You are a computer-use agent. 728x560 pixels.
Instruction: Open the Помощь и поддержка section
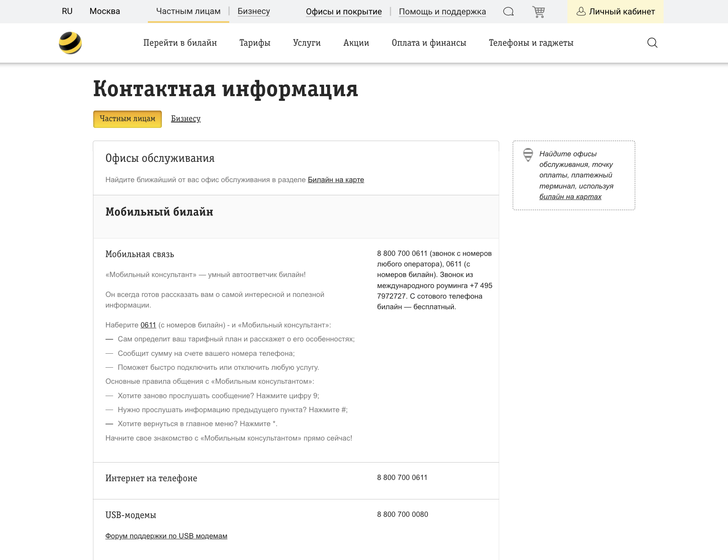click(x=442, y=11)
